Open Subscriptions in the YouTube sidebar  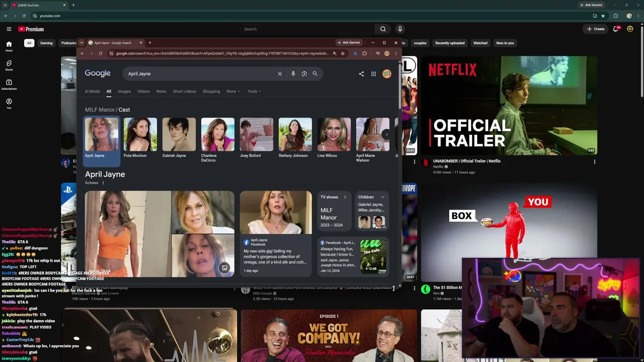pos(9,84)
